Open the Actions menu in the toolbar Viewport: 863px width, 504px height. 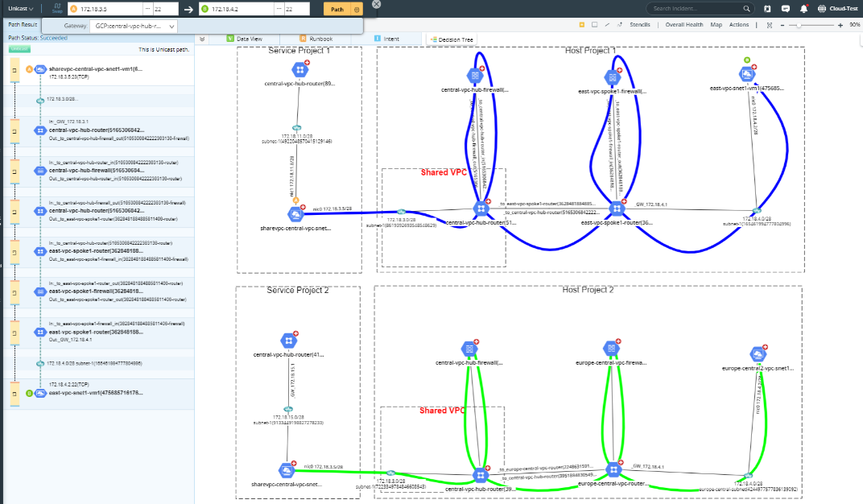pyautogui.click(x=739, y=24)
